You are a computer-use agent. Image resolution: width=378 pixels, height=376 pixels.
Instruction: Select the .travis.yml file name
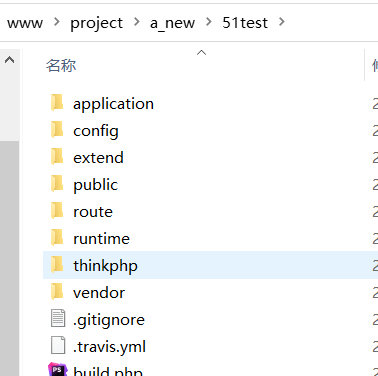pos(109,347)
